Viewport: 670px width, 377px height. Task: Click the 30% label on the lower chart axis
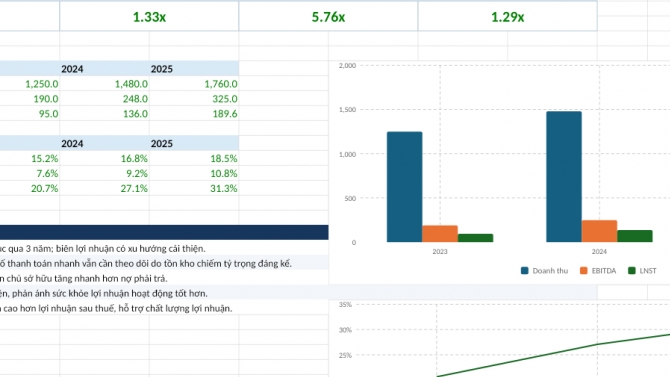click(x=345, y=330)
